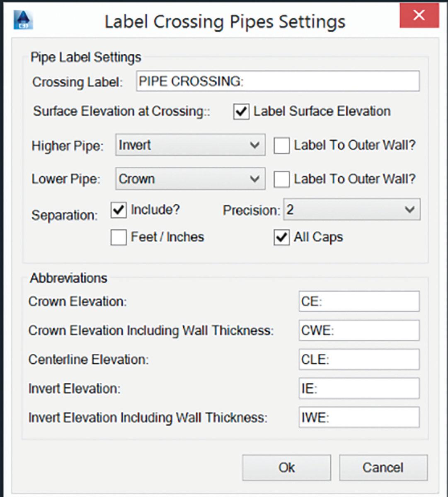Click the Centerline Elevation CLE: field
Screen dimensions: 448x497
coord(358,359)
